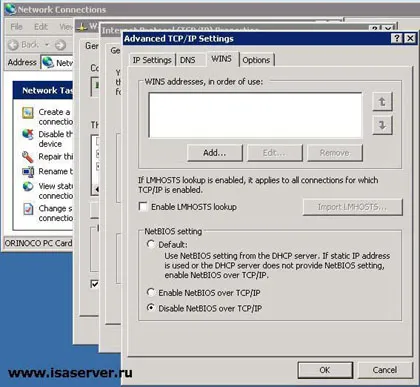420x387 pixels.
Task: Click the Repair this connection link text
Action: 55,156
